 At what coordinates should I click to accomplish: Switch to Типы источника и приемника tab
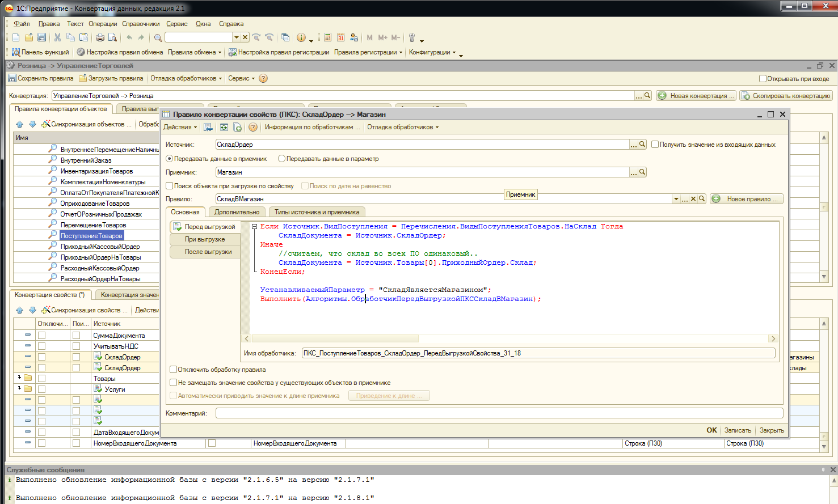(317, 212)
